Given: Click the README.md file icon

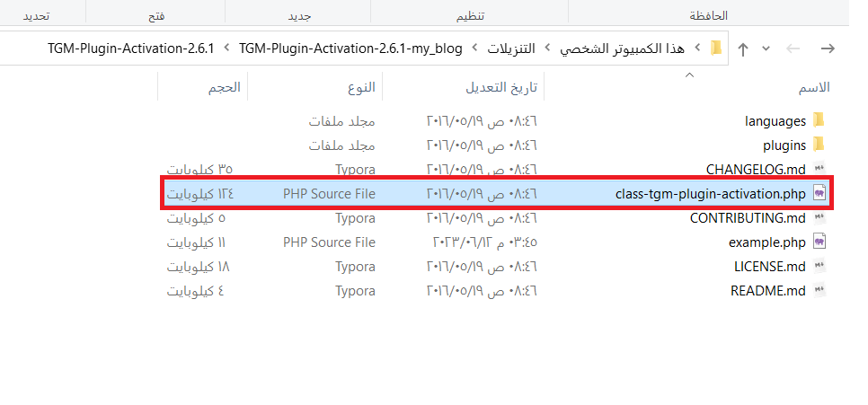Looking at the screenshot, I should (819, 291).
